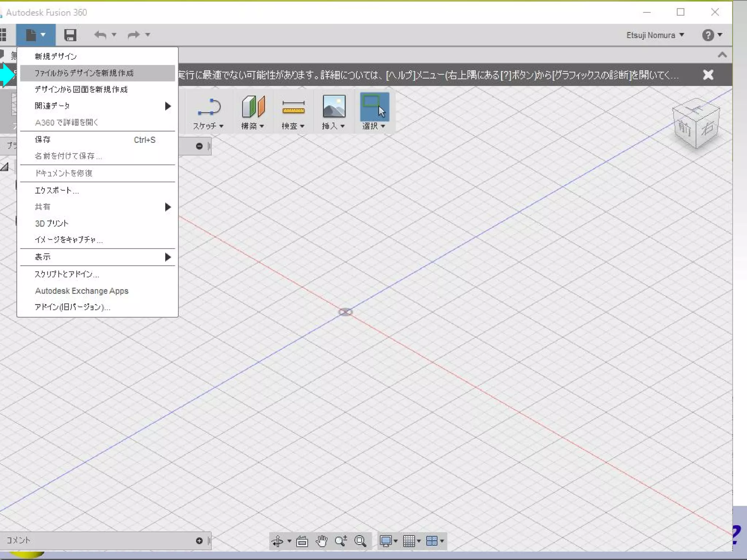Screen dimensions: 747x560
Task: Select the Pan hand tool
Action: [x=322, y=541]
